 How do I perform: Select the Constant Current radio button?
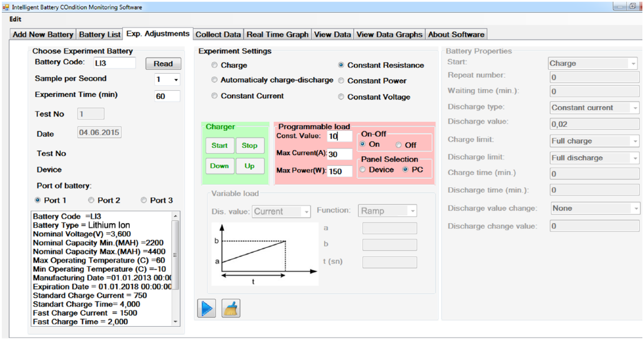[214, 96]
